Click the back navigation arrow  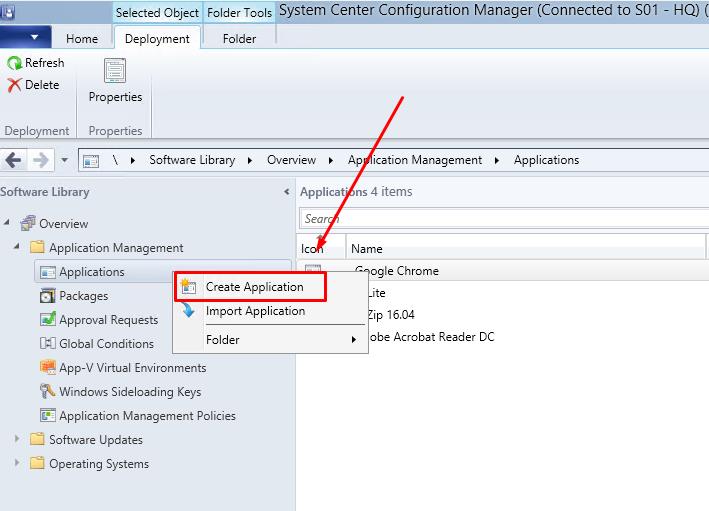(14, 160)
